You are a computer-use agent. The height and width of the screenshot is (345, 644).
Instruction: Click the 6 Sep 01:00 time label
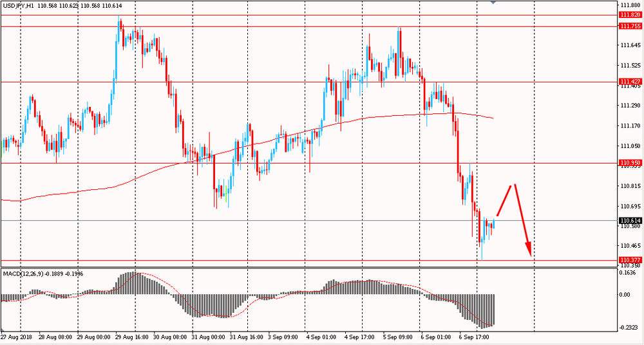(x=435, y=337)
